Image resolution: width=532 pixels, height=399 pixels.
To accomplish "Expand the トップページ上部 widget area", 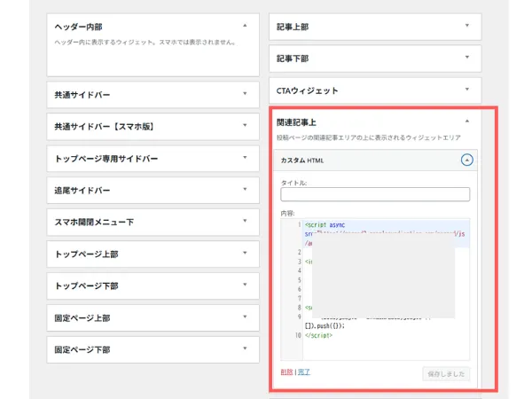I will coord(244,254).
